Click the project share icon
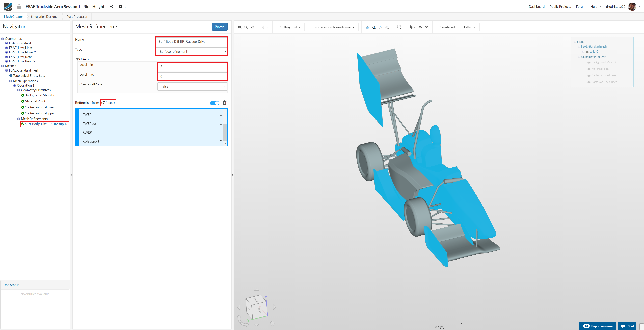The height and width of the screenshot is (330, 644). [112, 7]
